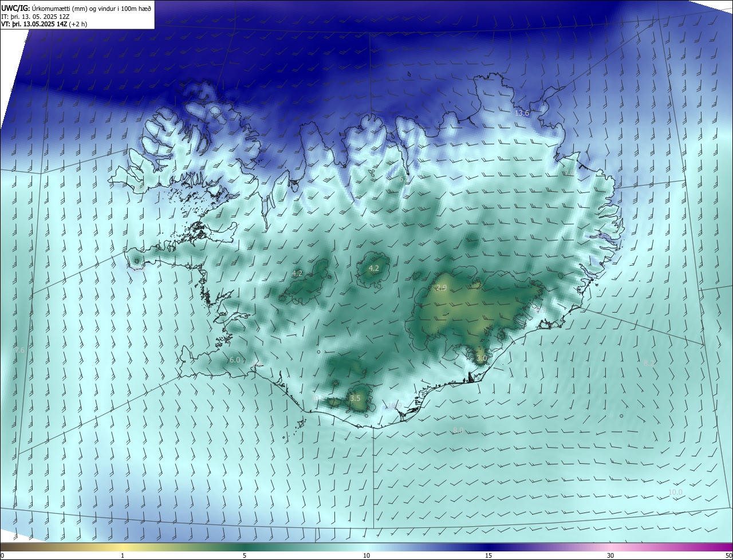Click the 3.0 value label near the southeast coast
733x560 pixels.
coord(482,358)
